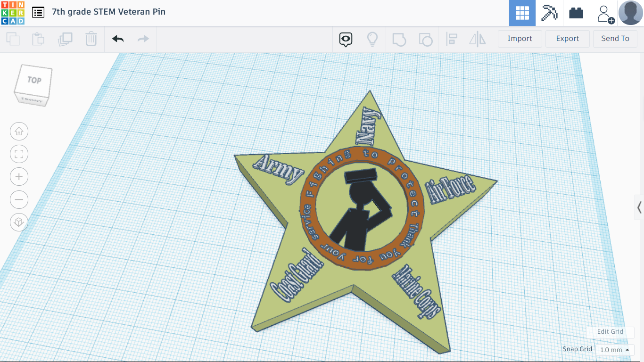Open the designs list icon
The height and width of the screenshot is (362, 644).
38,12
